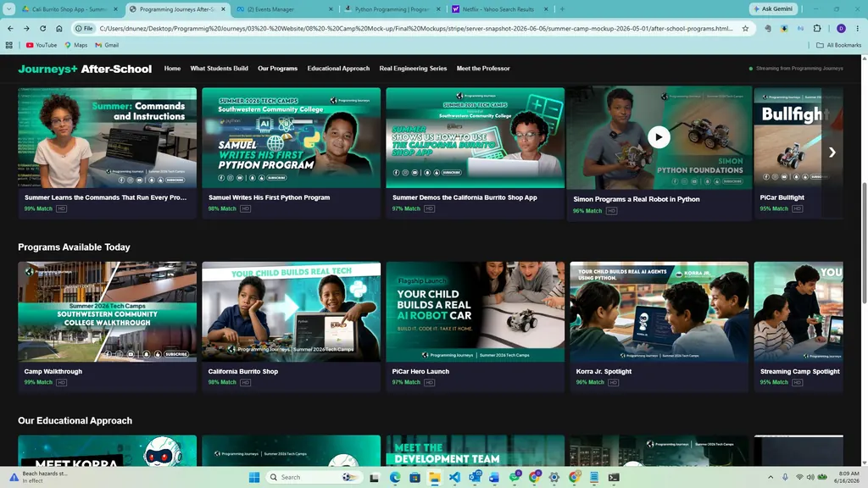Open the YouTube bookmark
The height and width of the screenshot is (488, 868).
(42, 46)
